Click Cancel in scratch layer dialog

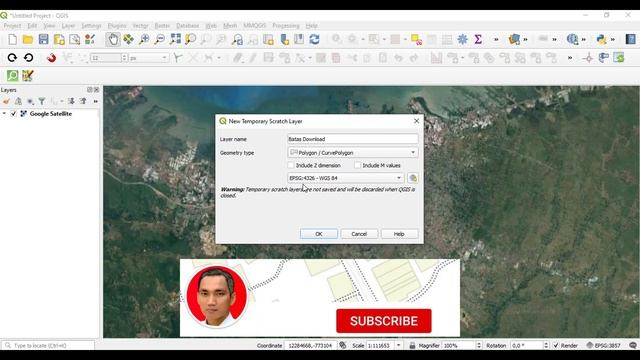tap(359, 234)
